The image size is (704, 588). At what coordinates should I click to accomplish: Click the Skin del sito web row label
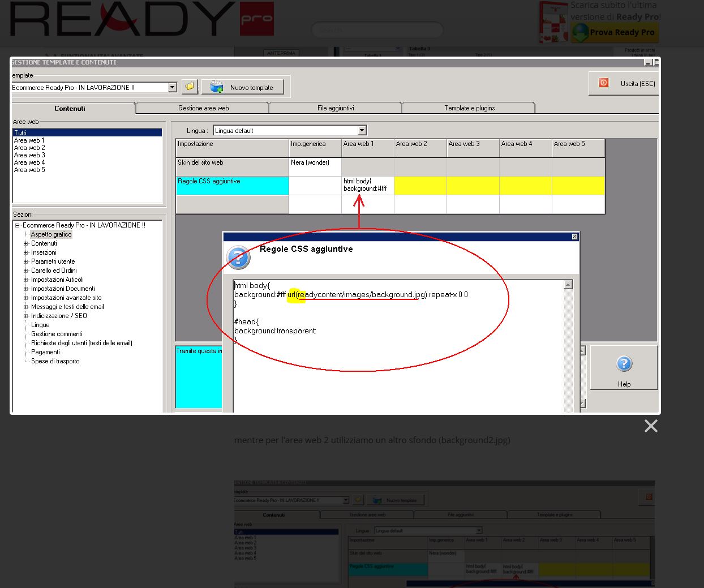click(x=232, y=167)
